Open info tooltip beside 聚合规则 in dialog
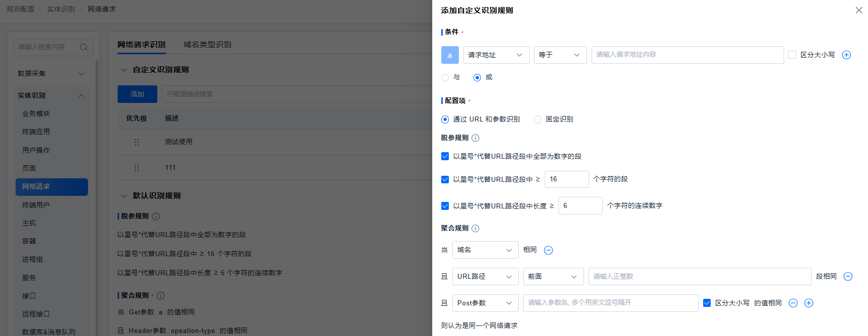This screenshot has width=868, height=336. 475,229
